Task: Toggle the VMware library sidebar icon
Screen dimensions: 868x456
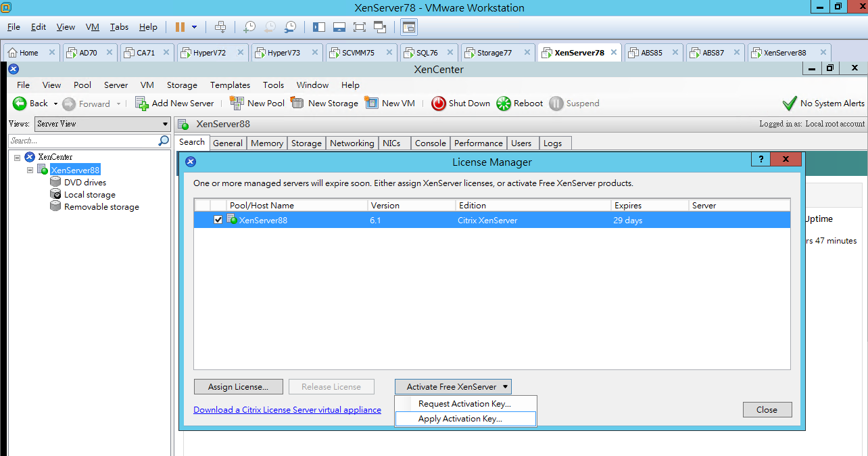Action: [319, 27]
